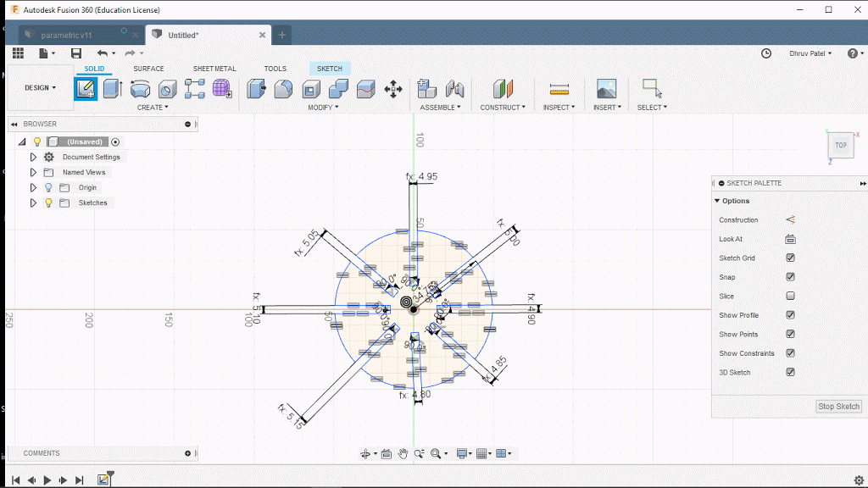
Task: Expand the Sketches tree node
Action: pyautogui.click(x=33, y=202)
